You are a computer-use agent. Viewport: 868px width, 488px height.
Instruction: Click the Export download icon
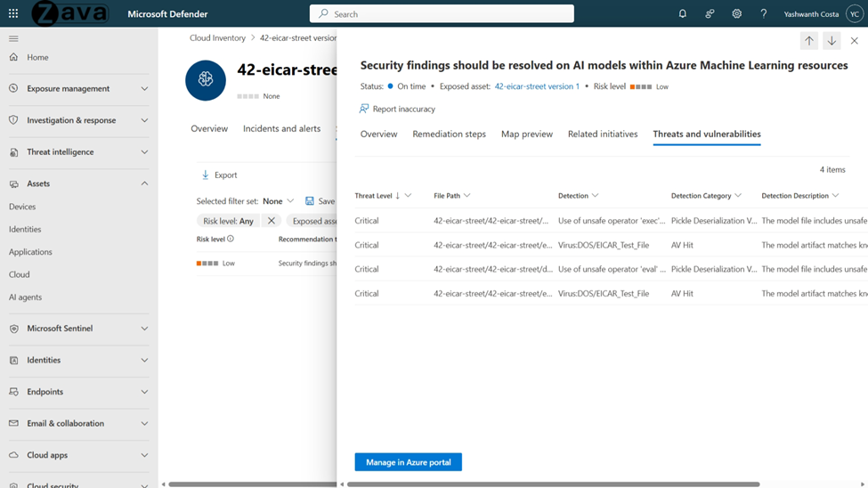(x=206, y=175)
